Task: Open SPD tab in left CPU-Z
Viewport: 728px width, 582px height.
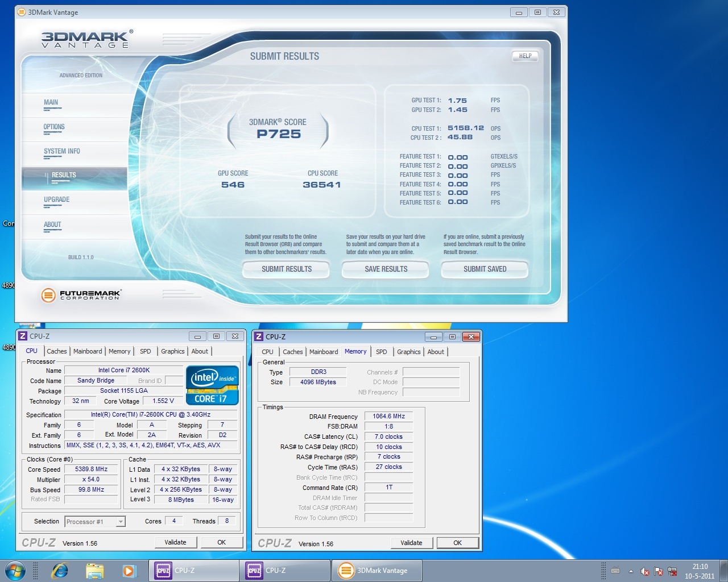Action: click(146, 351)
